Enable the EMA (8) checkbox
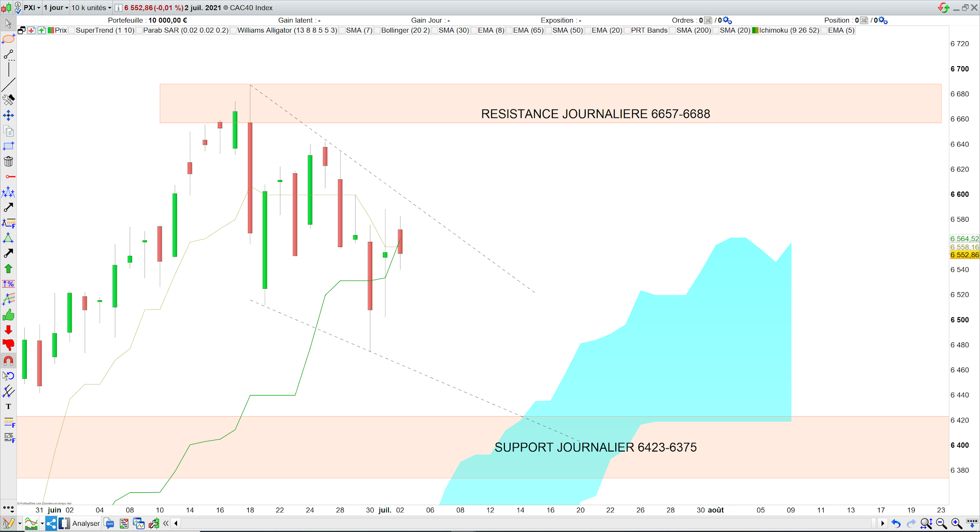The width and height of the screenshot is (980, 532). [x=474, y=30]
